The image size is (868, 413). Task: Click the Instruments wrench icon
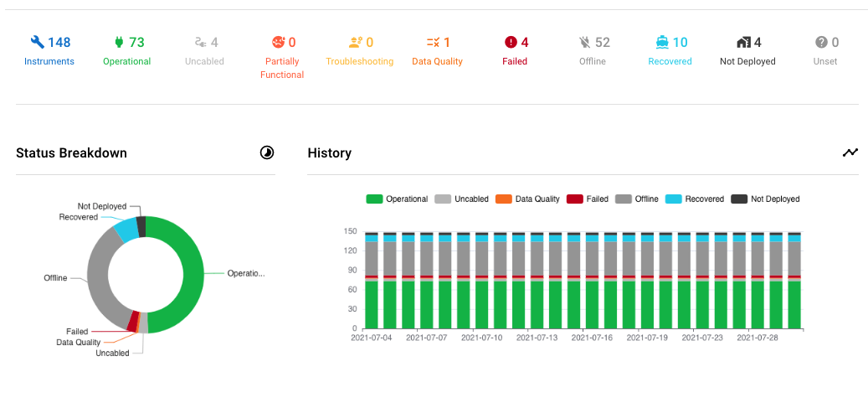point(37,42)
